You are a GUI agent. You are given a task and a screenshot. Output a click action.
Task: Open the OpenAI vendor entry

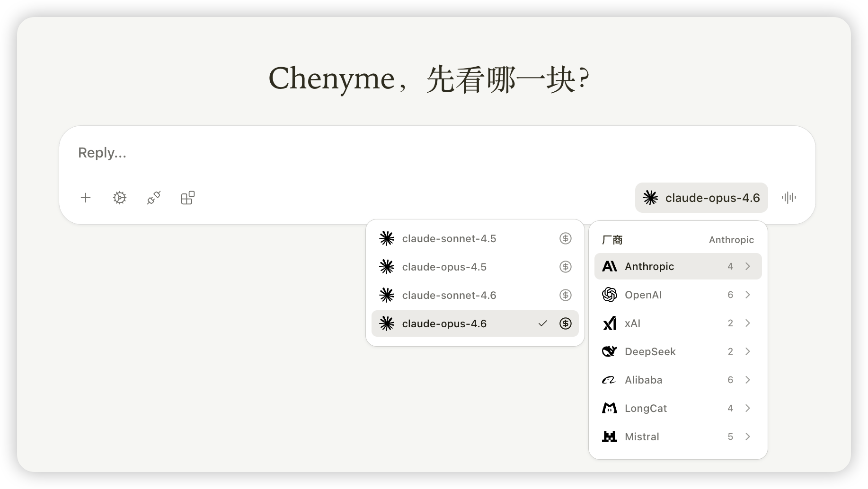(678, 295)
